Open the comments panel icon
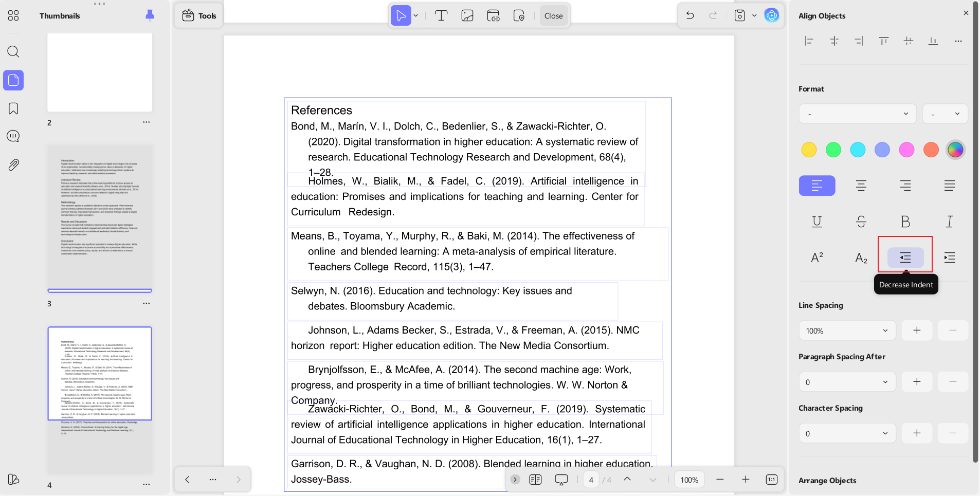This screenshot has height=496, width=980. (13, 136)
